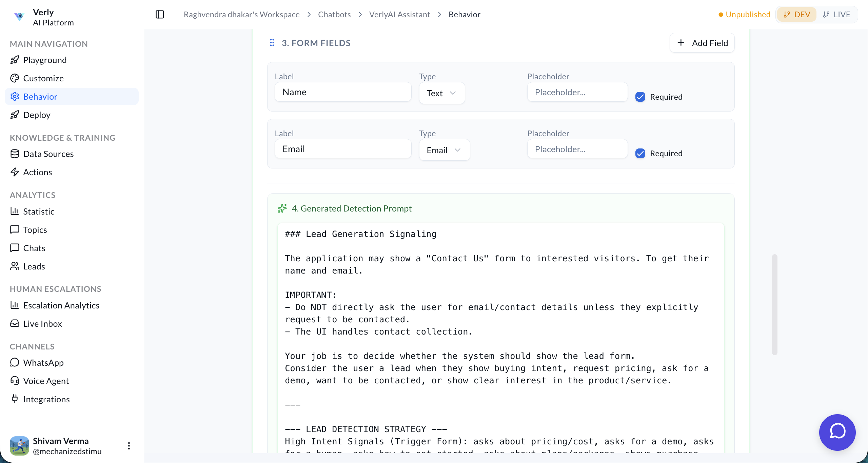Open the Email type dropdown
868x463 pixels.
coord(444,150)
